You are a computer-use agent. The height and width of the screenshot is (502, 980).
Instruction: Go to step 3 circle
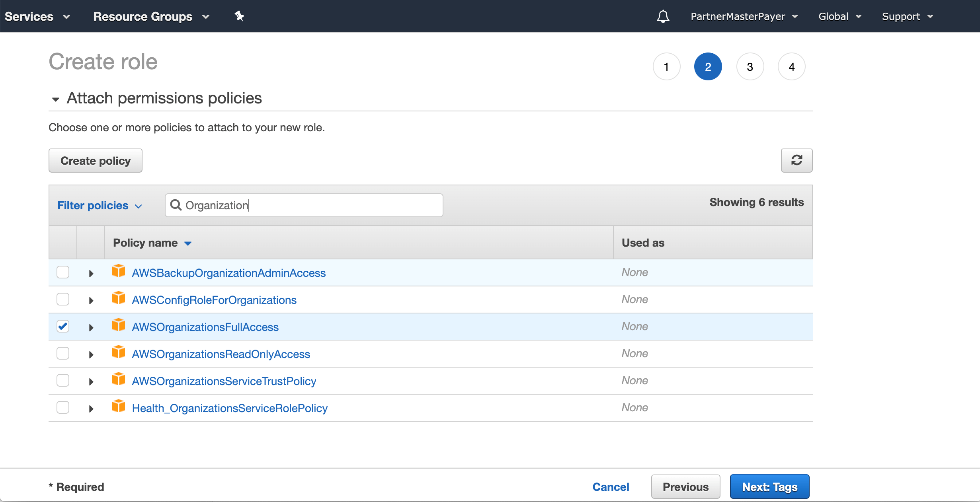click(750, 67)
